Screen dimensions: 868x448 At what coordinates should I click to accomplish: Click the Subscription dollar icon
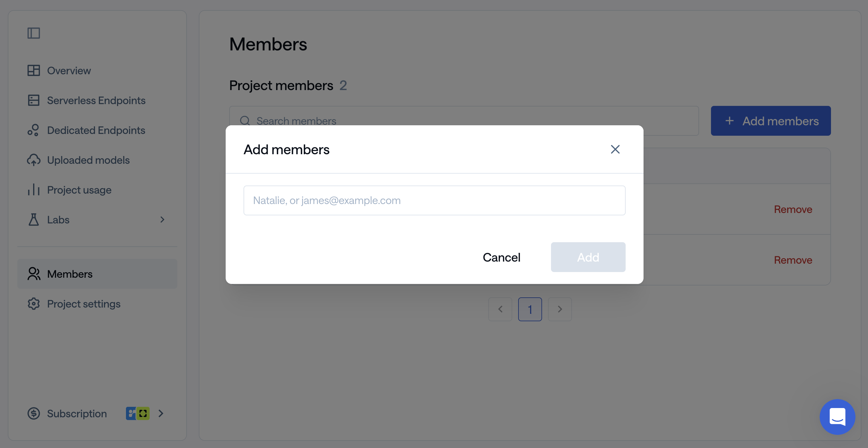pos(34,414)
